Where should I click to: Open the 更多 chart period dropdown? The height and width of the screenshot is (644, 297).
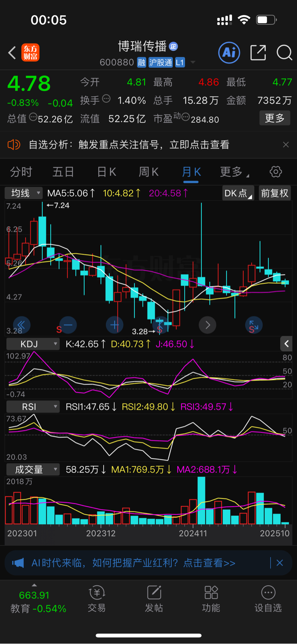(234, 172)
